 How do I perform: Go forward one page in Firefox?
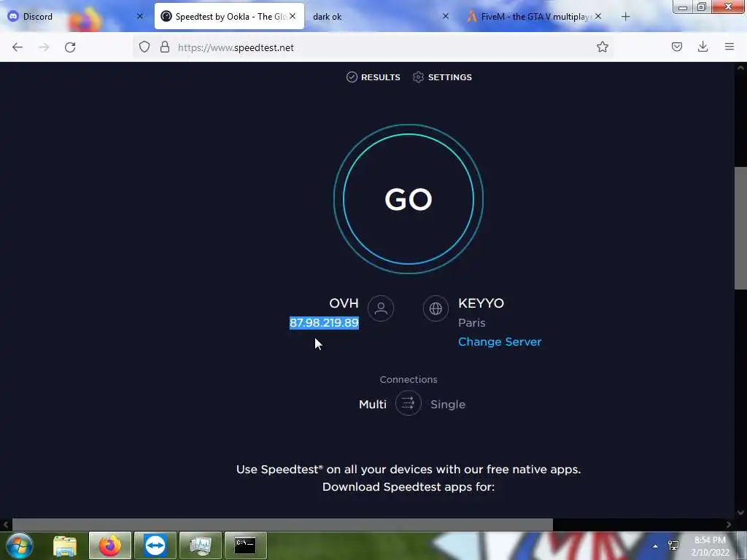pyautogui.click(x=44, y=47)
